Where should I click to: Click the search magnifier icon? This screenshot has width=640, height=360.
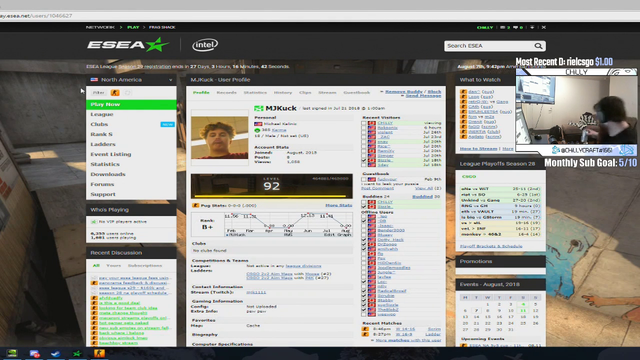(x=538, y=46)
